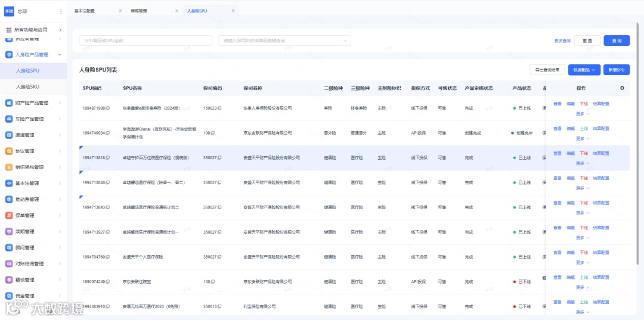This screenshot has height=320, width=644.
Task: Copy SPU code 1994704760 with its copy icon
Action: tap(108, 257)
